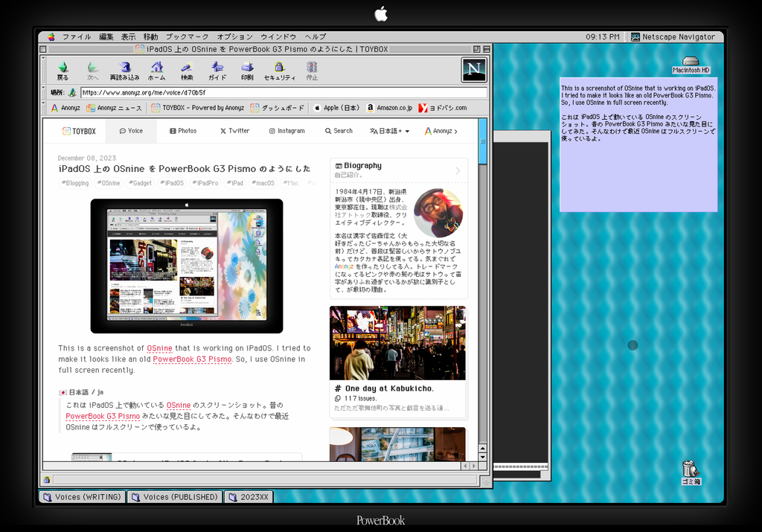Click the #Gadget tag

[x=140, y=183]
